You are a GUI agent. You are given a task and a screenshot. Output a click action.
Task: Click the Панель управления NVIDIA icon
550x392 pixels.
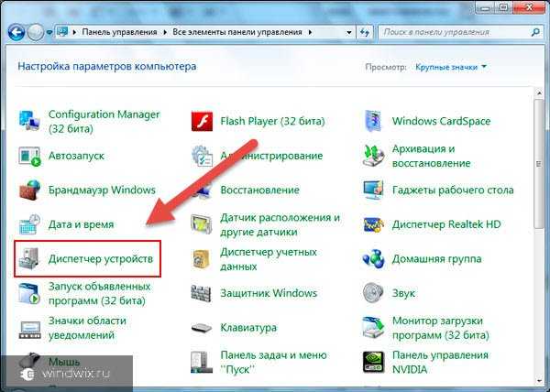373,362
